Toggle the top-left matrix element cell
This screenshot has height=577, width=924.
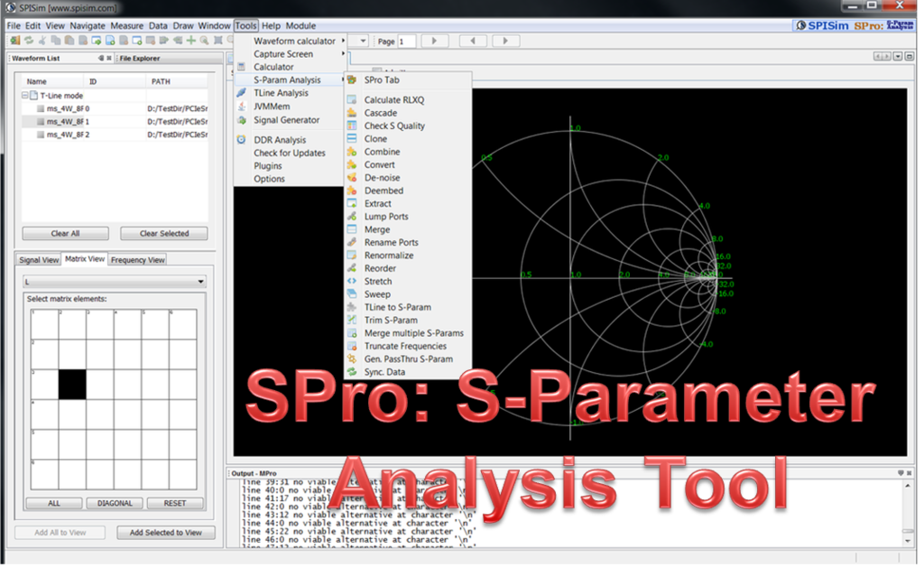pyautogui.click(x=44, y=323)
